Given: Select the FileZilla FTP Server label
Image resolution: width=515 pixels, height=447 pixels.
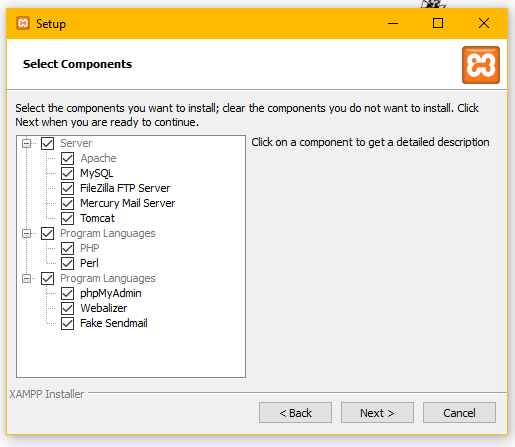Looking at the screenshot, I should point(125,188).
